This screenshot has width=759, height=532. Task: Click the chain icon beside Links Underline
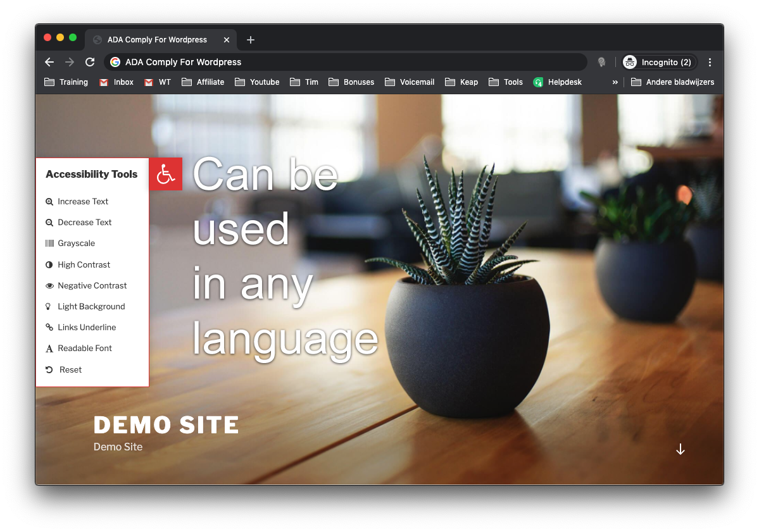(49, 328)
